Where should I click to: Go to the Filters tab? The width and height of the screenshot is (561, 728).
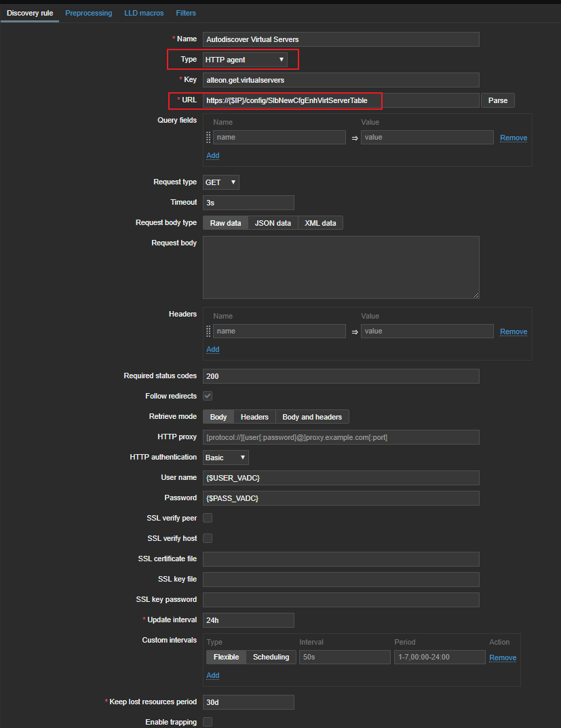[185, 13]
